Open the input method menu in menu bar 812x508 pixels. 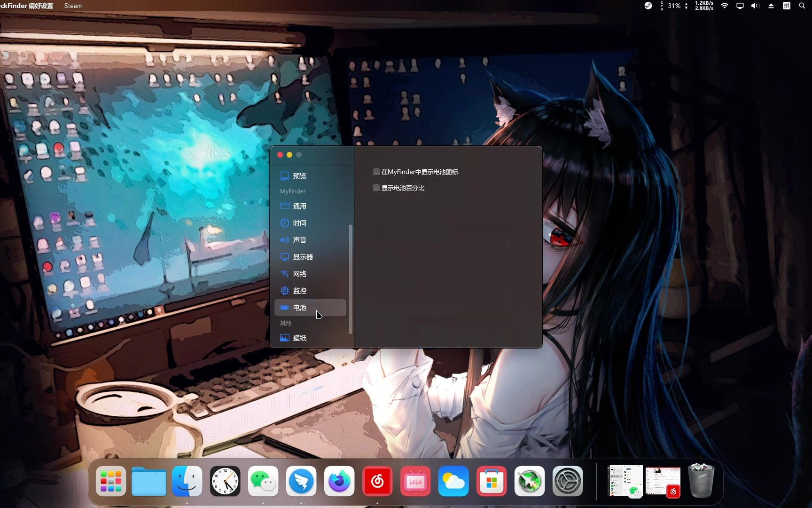click(x=786, y=6)
